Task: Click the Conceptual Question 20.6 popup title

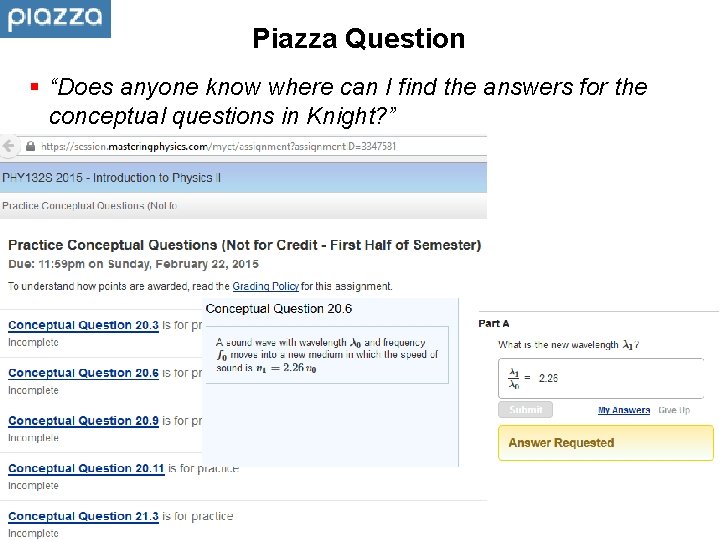Action: [x=279, y=309]
